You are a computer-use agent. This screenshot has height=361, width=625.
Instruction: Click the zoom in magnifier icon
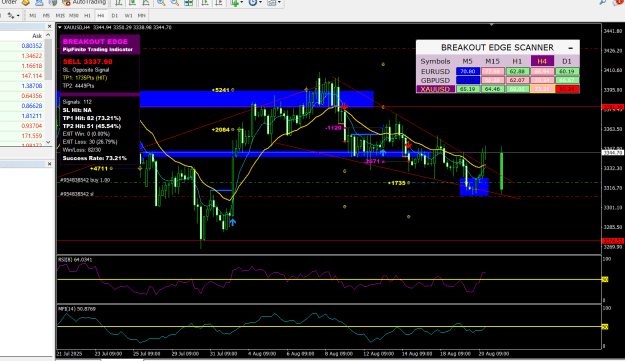161,2
